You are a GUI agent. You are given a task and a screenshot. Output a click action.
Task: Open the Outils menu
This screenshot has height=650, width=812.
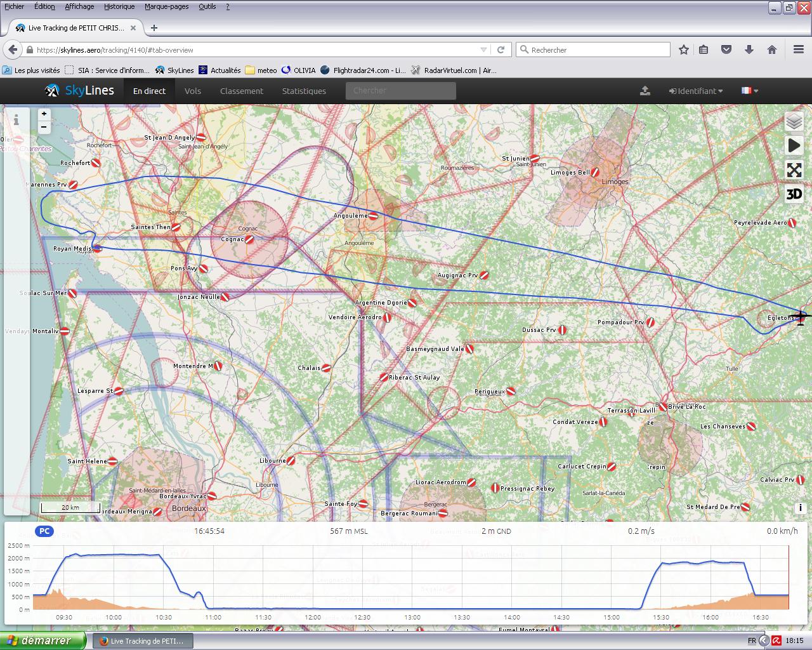(207, 6)
